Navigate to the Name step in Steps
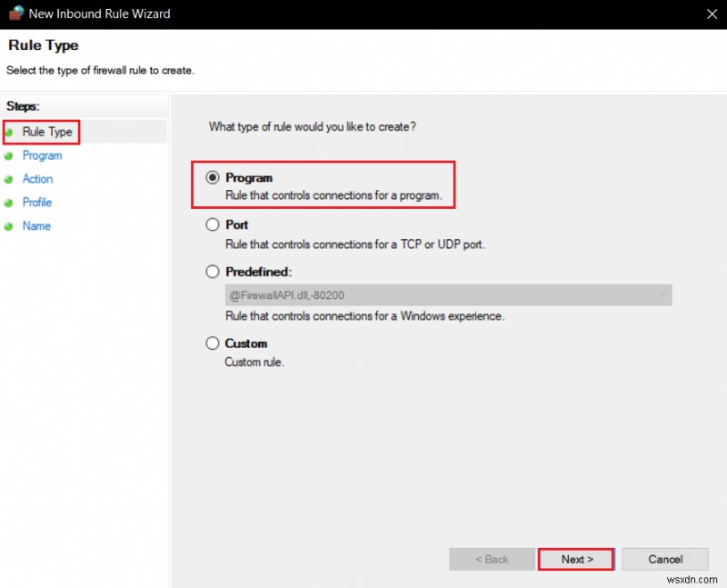Screen dimensions: 727x588 pyautogui.click(x=35, y=226)
